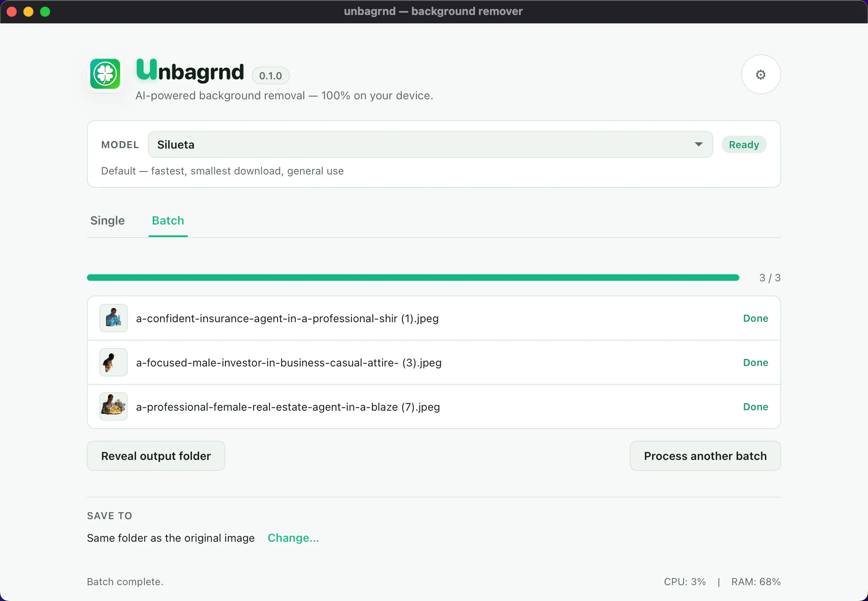This screenshot has height=601, width=868.
Task: Click the Reveal output folder button
Action: click(x=156, y=456)
